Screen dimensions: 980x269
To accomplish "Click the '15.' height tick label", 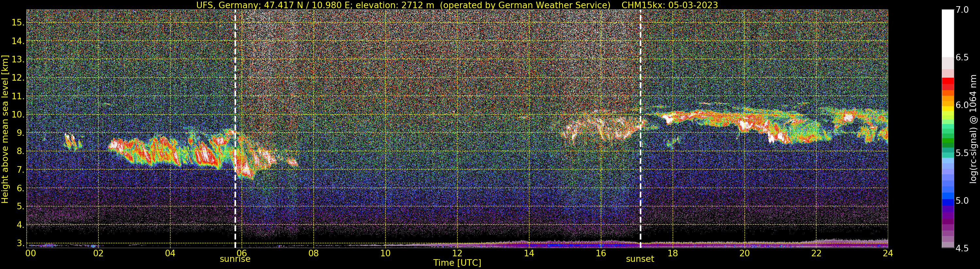I will click(18, 23).
